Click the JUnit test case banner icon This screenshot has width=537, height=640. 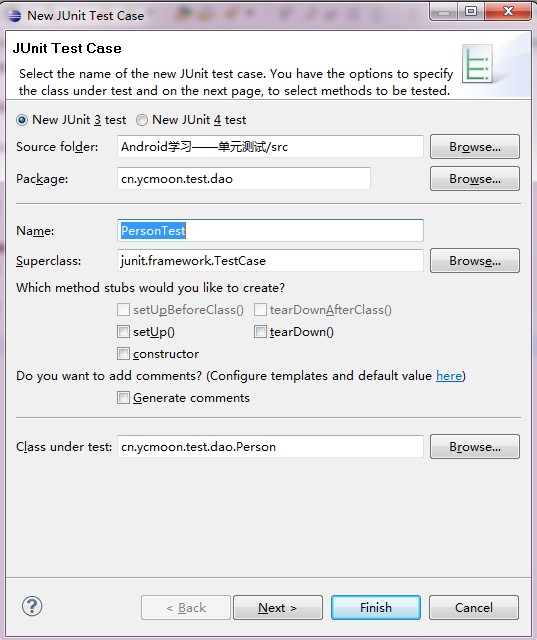pos(477,64)
